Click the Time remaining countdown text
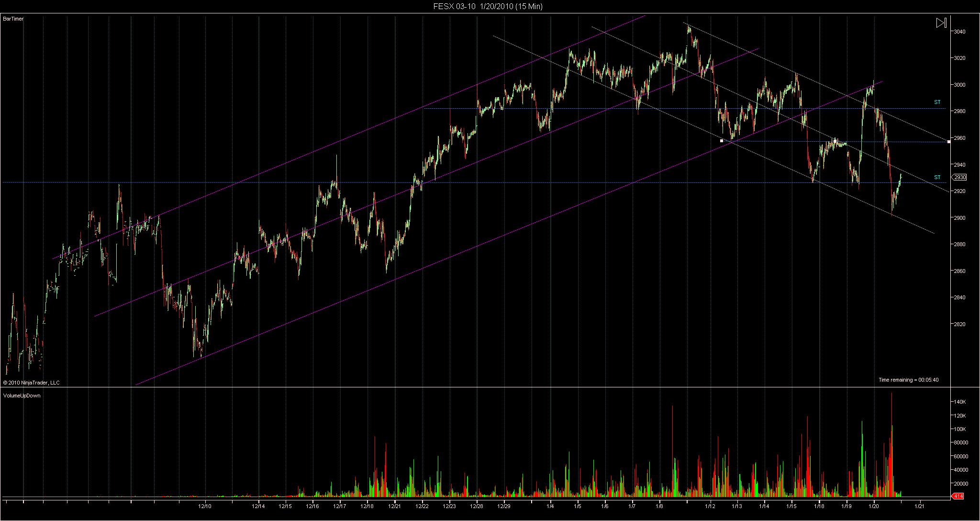The width and height of the screenshot is (980, 521). tap(908, 380)
